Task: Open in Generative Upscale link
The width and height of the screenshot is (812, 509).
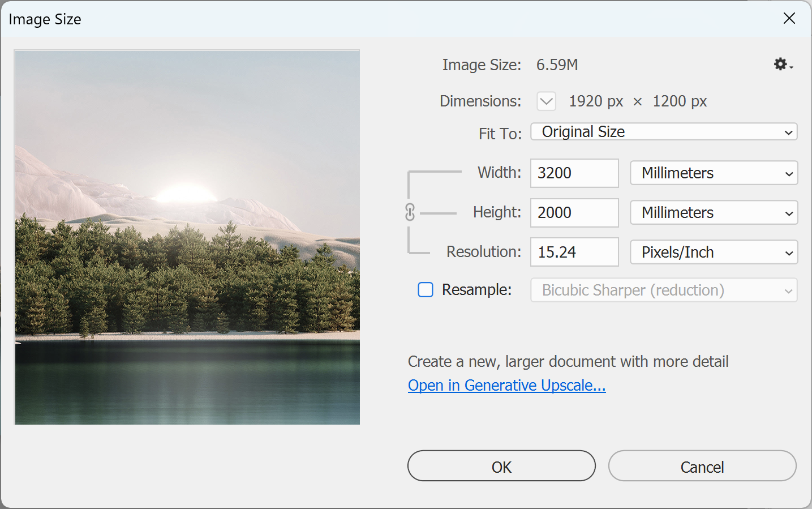Action: tap(507, 386)
